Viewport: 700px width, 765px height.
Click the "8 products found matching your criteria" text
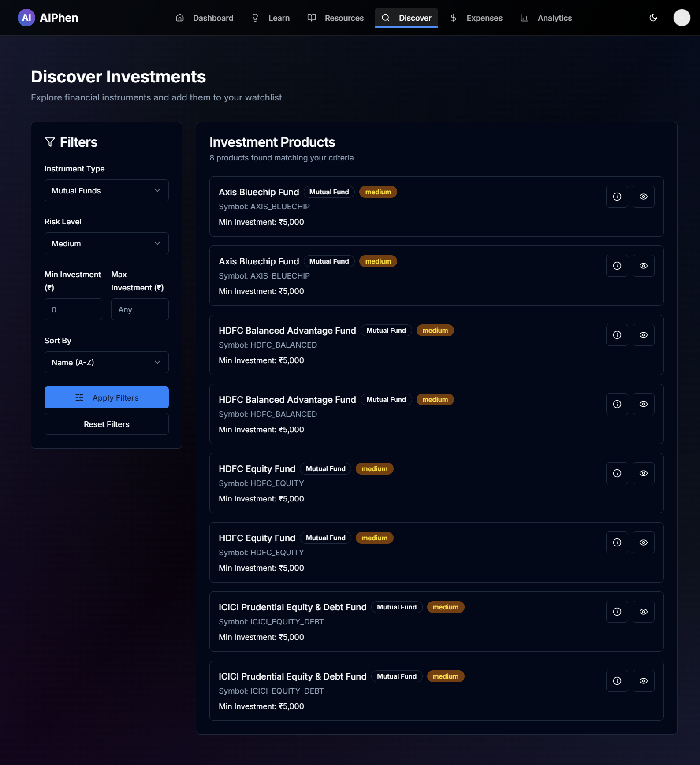(x=282, y=158)
